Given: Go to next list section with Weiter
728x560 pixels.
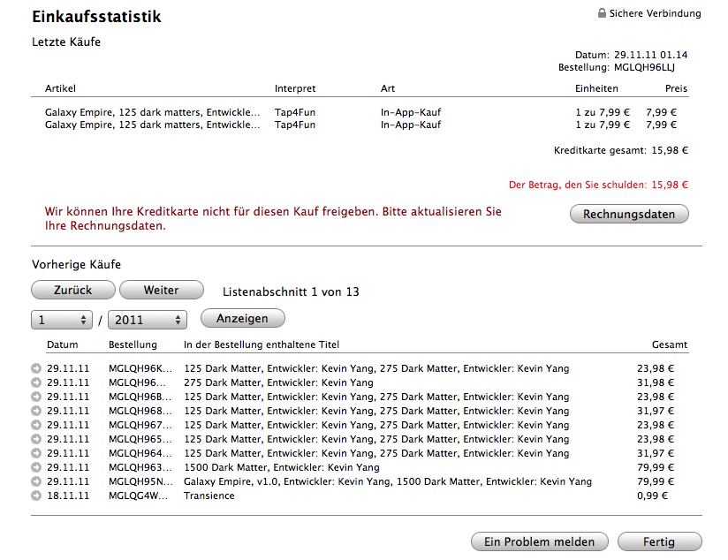Looking at the screenshot, I should coord(161,290).
